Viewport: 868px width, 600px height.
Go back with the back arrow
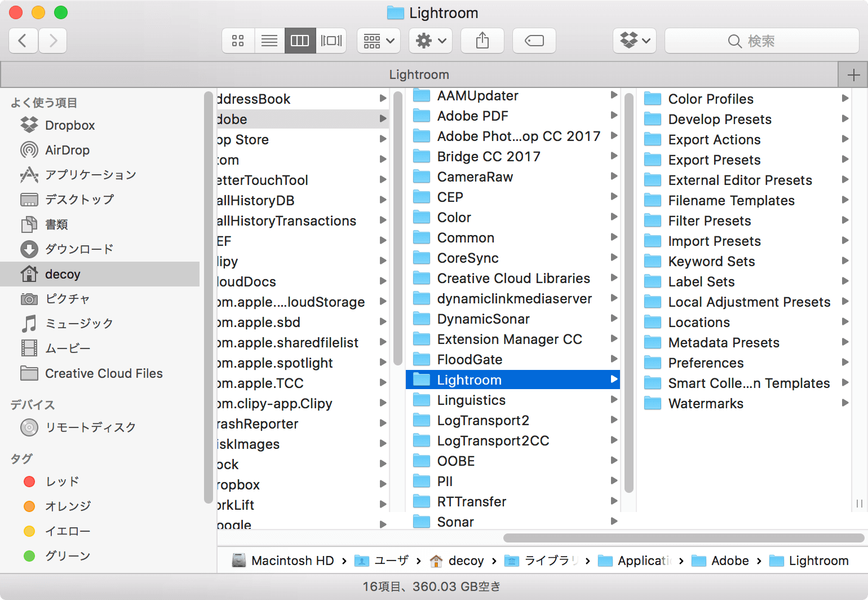[x=23, y=41]
